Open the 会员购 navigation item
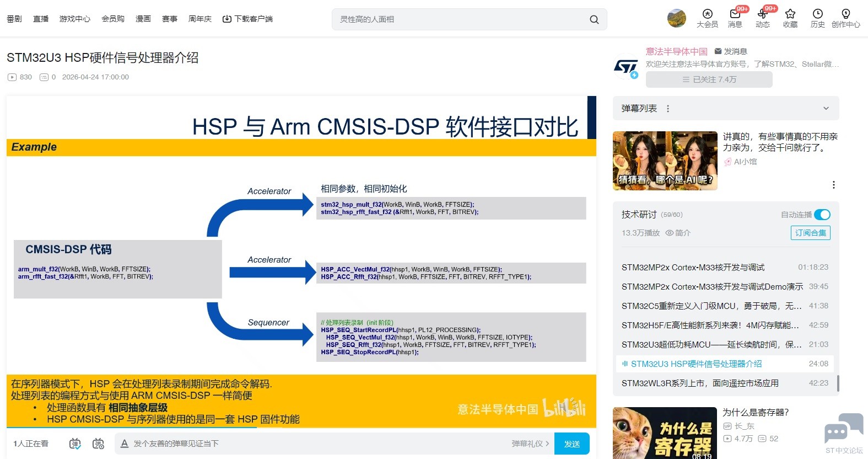This screenshot has width=868, height=459. tap(113, 19)
